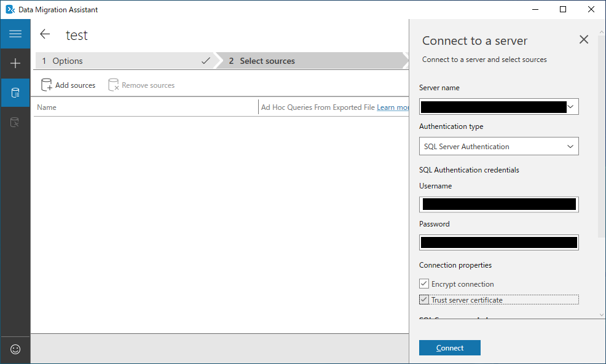This screenshot has height=364, width=606.
Task: Select step 2 Select sources tab
Action: click(311, 61)
